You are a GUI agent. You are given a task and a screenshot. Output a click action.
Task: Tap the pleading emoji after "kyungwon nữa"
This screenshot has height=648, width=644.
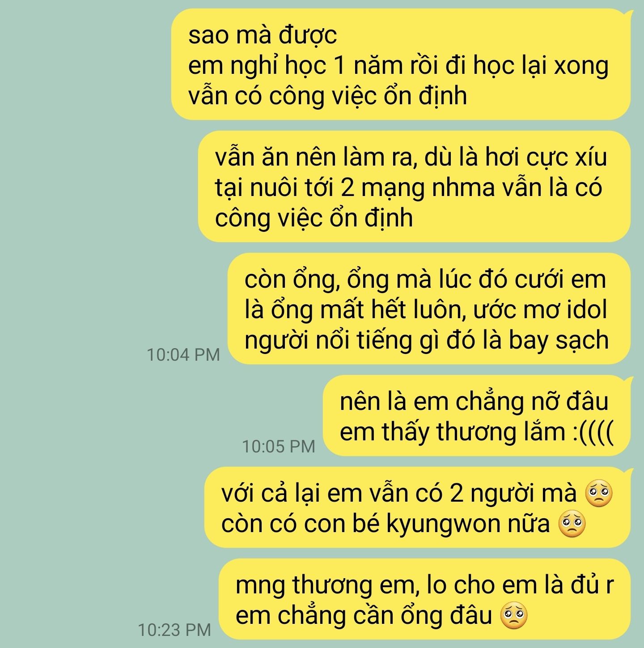(572, 524)
